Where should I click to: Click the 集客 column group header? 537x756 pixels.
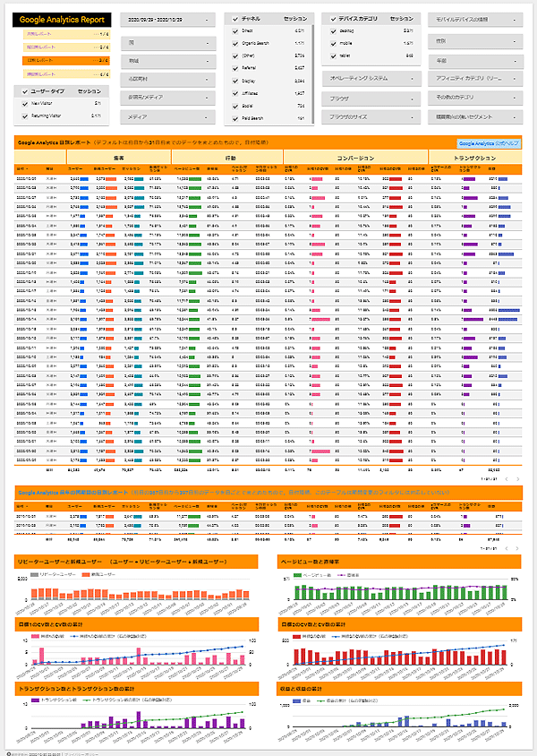point(119,158)
